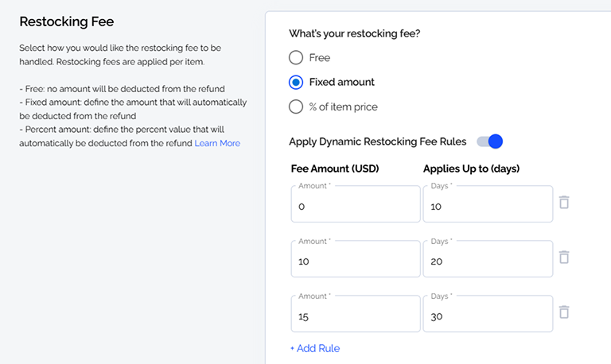Edit the Amount field in the 20-day rule
Viewport: 611px width, 364px height.
tap(356, 259)
